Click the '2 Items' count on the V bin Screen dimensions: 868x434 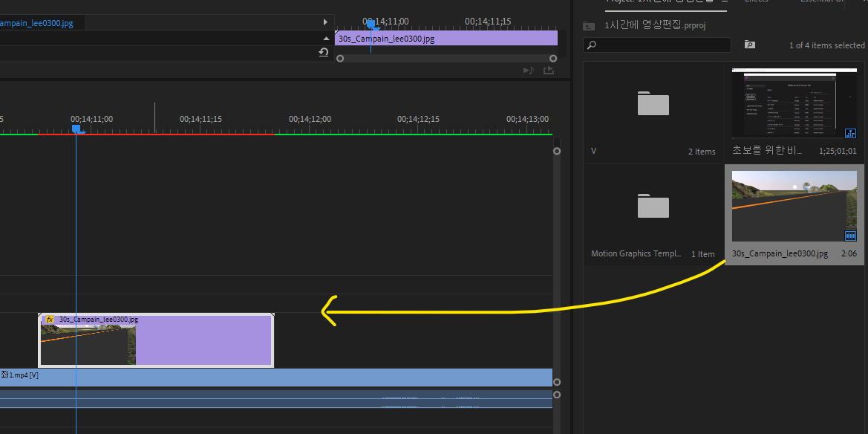coord(702,152)
